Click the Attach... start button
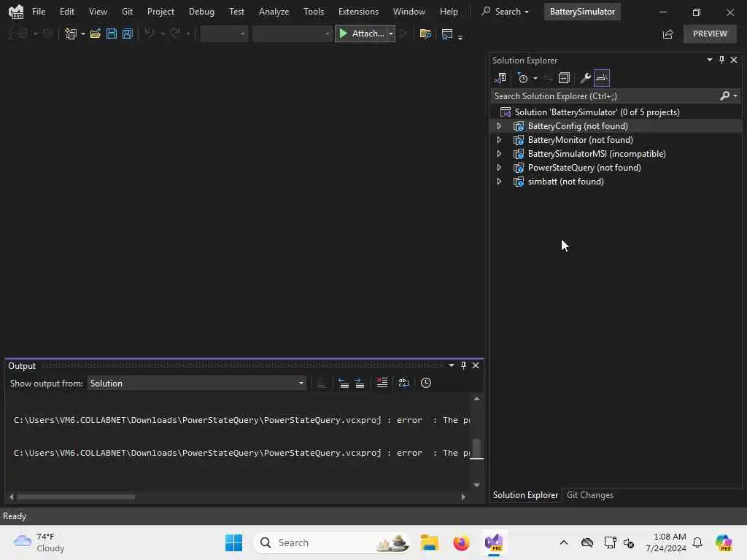The image size is (747, 560). pyautogui.click(x=361, y=34)
